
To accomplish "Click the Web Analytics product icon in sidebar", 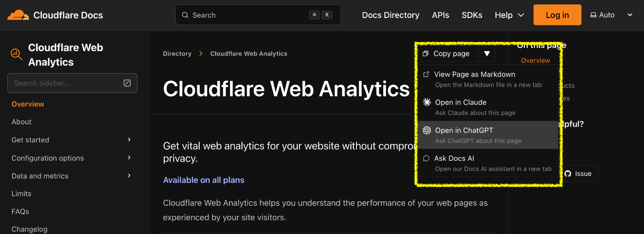I will tap(17, 54).
